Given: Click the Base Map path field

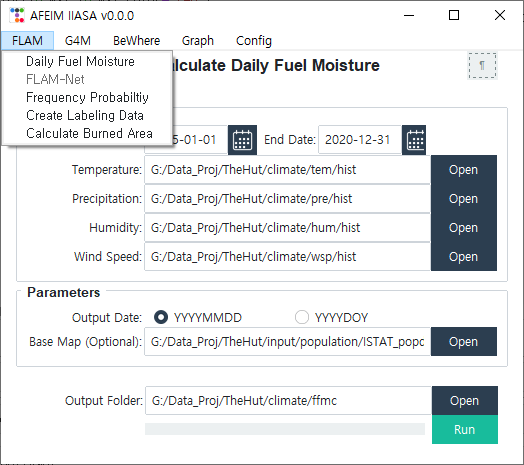Looking at the screenshot, I should coord(287,342).
